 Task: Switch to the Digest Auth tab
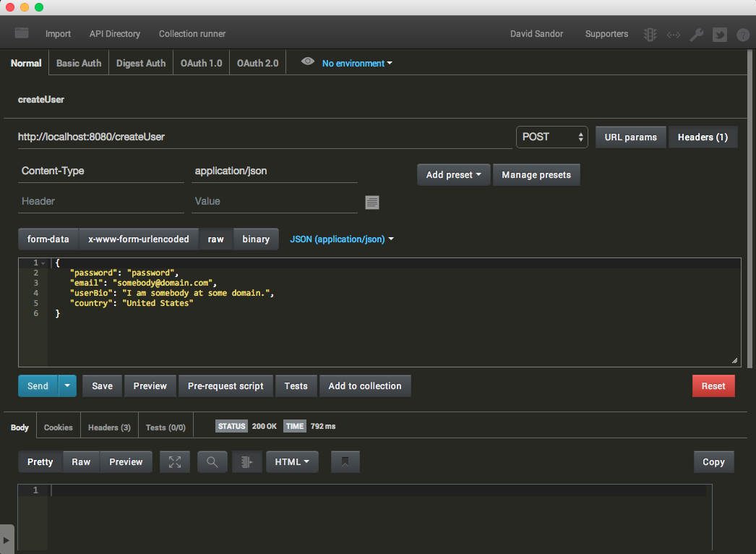(141, 63)
